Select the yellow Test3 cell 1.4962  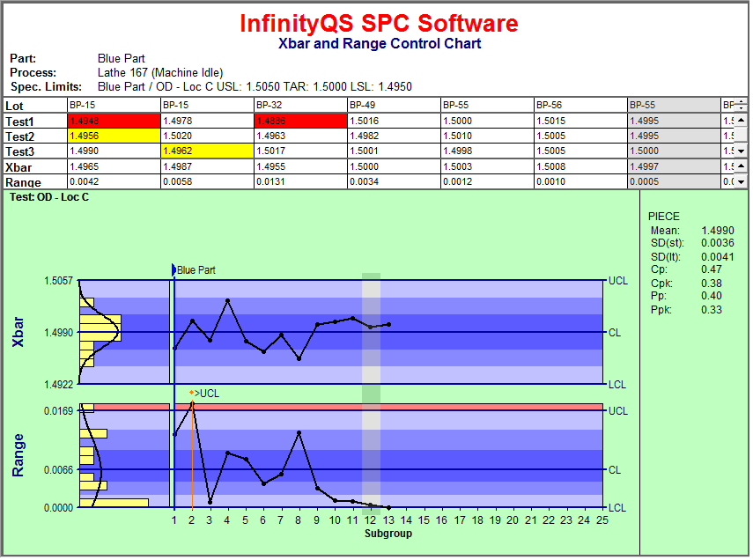[205, 151]
